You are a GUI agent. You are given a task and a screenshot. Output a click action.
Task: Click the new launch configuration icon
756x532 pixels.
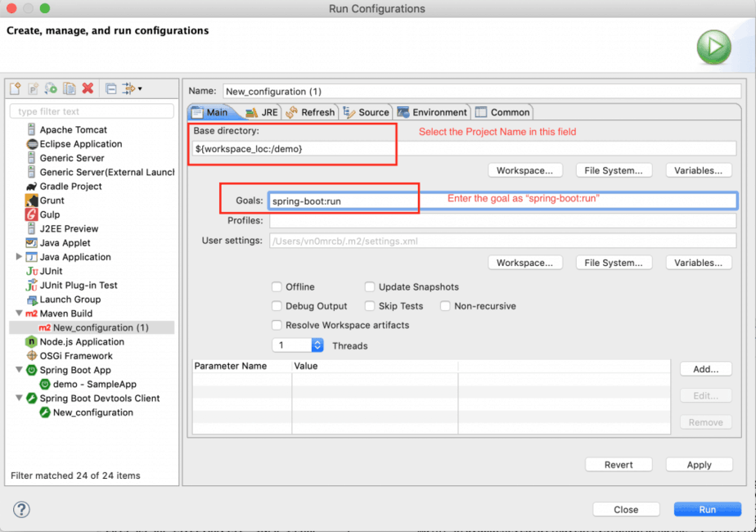coord(15,88)
